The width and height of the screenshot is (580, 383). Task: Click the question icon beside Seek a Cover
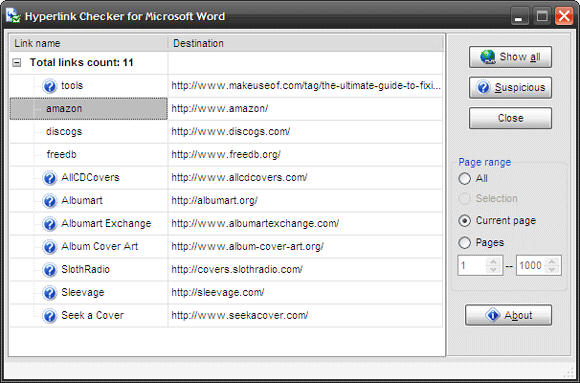pos(49,316)
